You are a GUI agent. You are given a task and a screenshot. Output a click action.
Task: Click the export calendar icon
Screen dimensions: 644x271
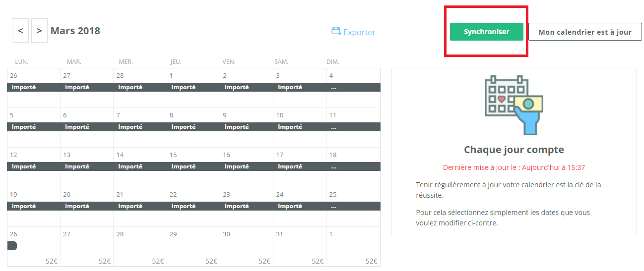click(336, 31)
